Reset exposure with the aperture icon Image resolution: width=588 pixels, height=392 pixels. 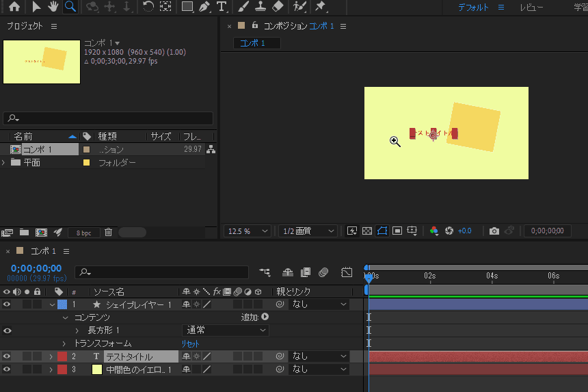pyautogui.click(x=449, y=231)
